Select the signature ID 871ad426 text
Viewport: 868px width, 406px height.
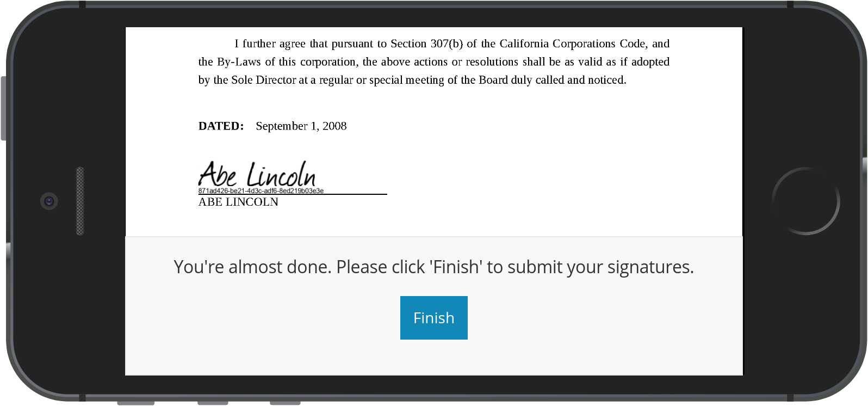[261, 191]
